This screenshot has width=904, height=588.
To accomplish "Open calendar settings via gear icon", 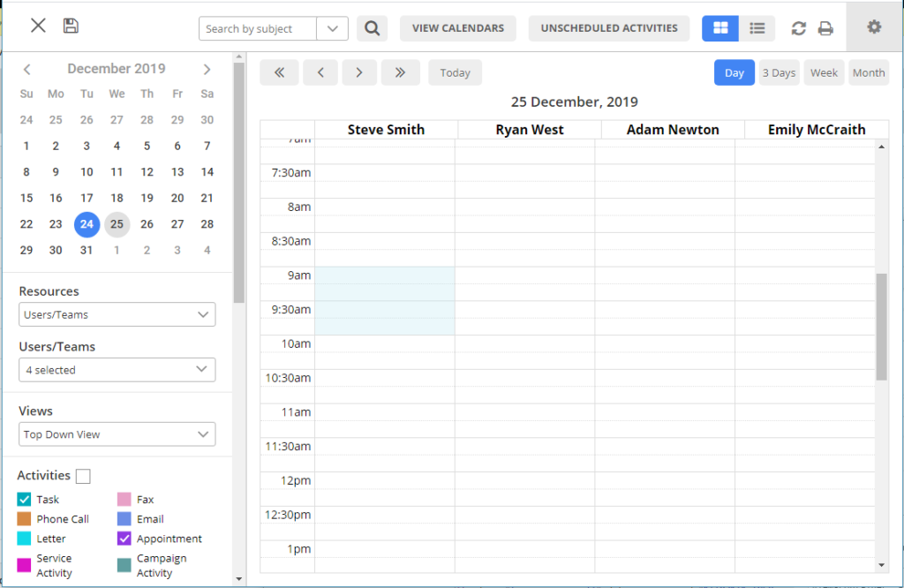I will [873, 26].
